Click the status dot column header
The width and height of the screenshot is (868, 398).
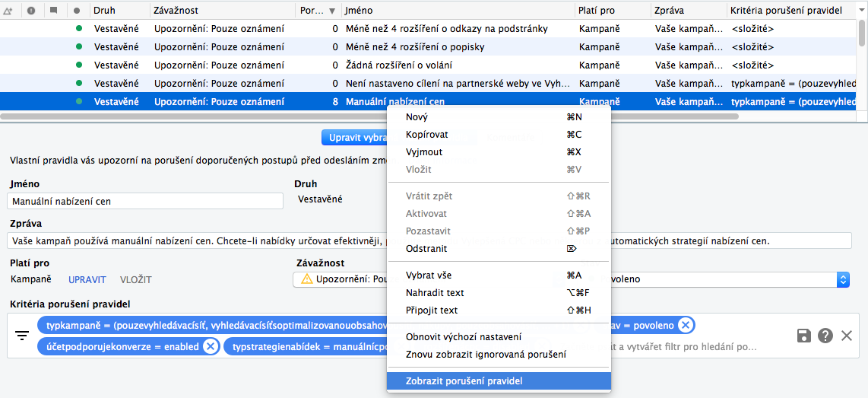77,11
